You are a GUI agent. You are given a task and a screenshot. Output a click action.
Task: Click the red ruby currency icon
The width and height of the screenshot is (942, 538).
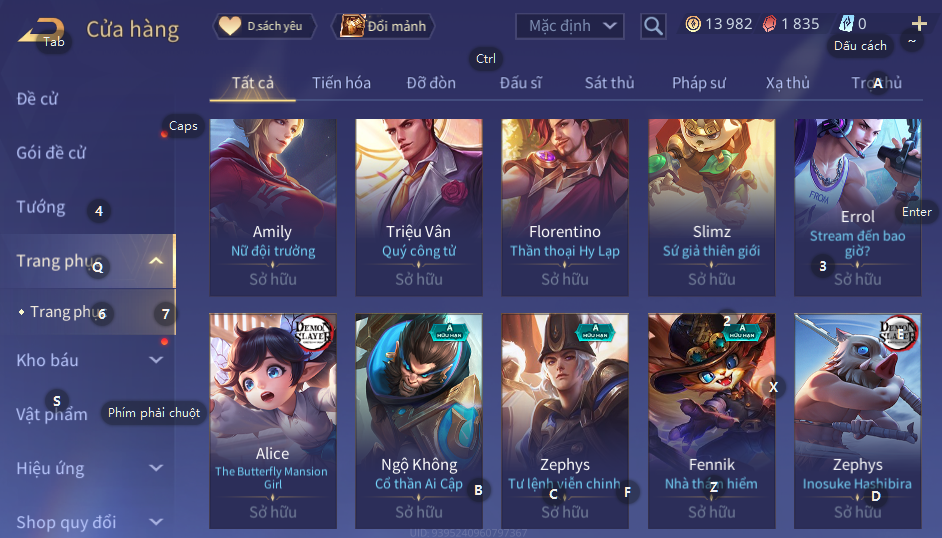[x=769, y=24]
